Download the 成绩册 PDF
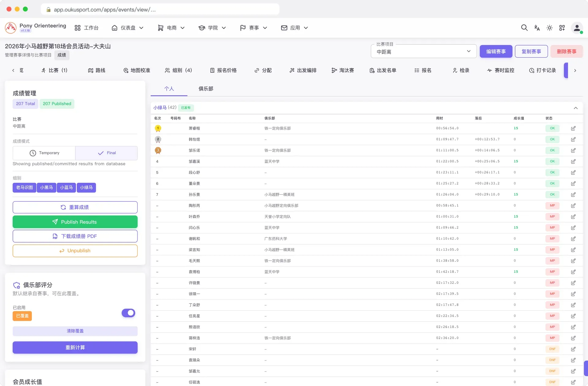This screenshot has width=588, height=386. (x=75, y=236)
